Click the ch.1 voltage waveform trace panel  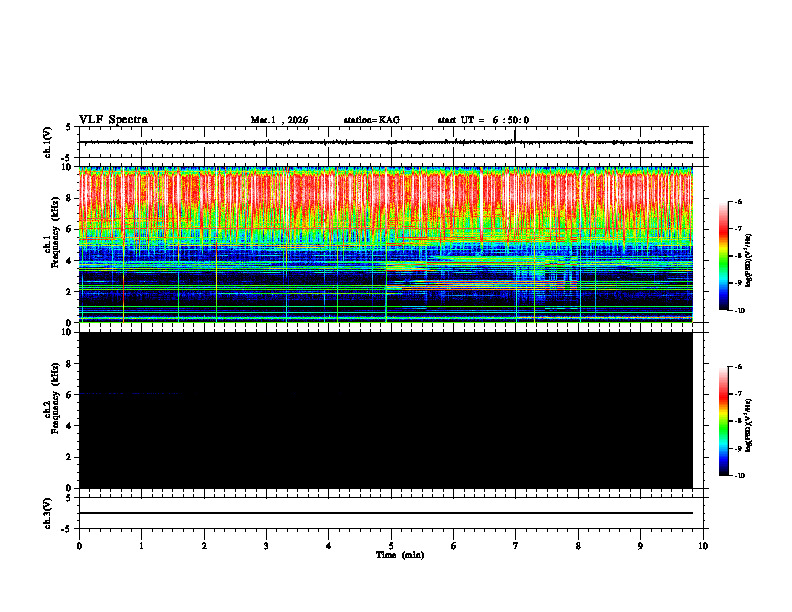click(393, 142)
